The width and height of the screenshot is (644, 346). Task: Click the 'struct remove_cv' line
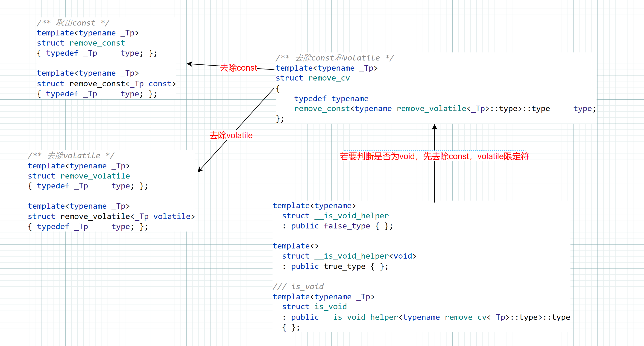(313, 78)
